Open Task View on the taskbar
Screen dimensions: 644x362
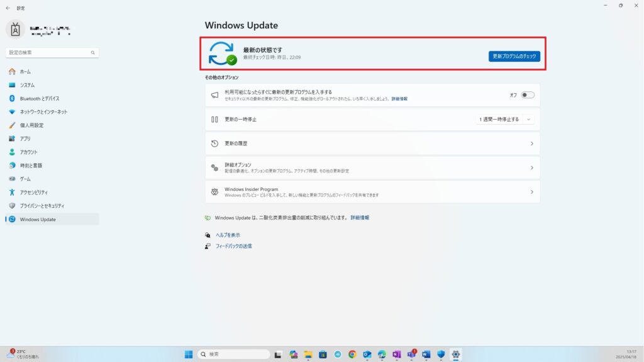[x=278, y=354]
